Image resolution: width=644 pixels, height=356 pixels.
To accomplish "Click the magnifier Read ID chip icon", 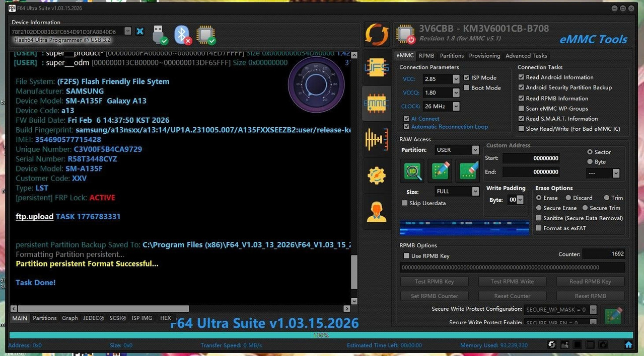I will pyautogui.click(x=413, y=171).
